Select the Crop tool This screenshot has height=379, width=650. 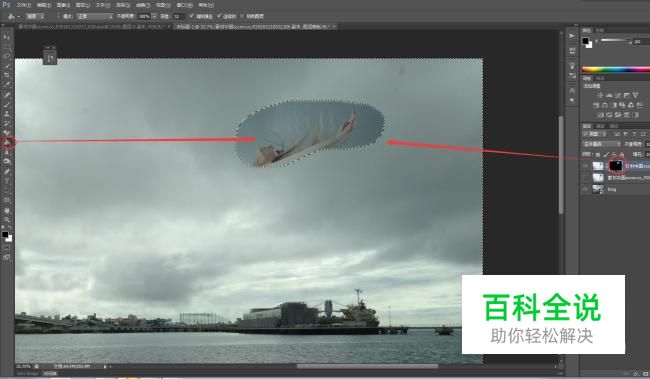pos(7,75)
